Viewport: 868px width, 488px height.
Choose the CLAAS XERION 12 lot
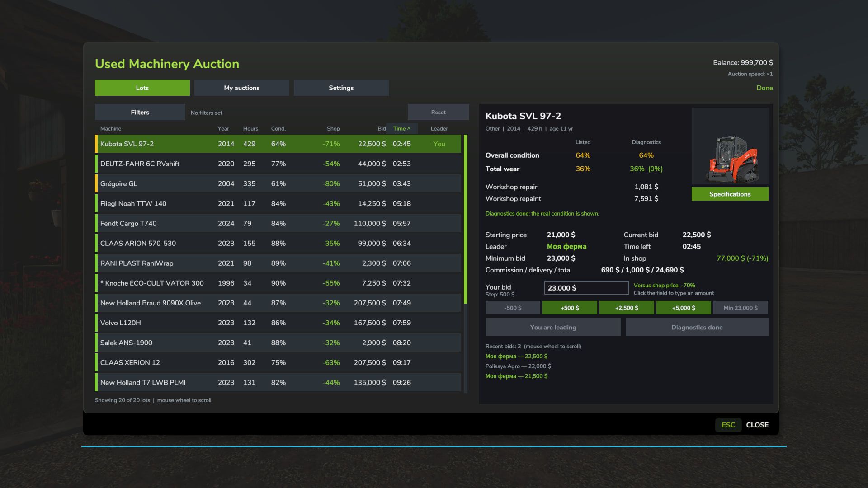point(278,362)
